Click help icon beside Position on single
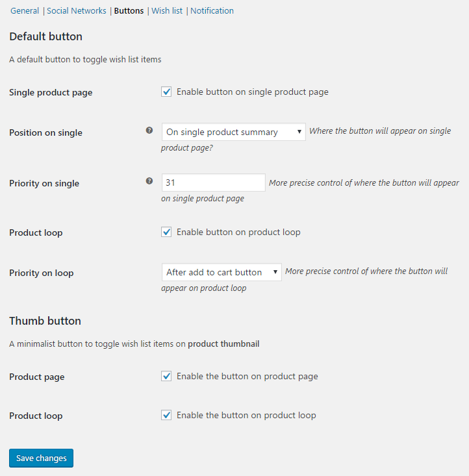Viewport: 469px width, 476px height. 149,131
